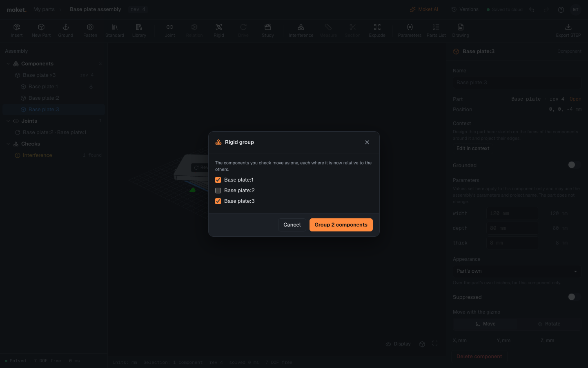The width and height of the screenshot is (588, 368).
Task: Cancel the Rigid group dialog
Action: click(x=292, y=225)
